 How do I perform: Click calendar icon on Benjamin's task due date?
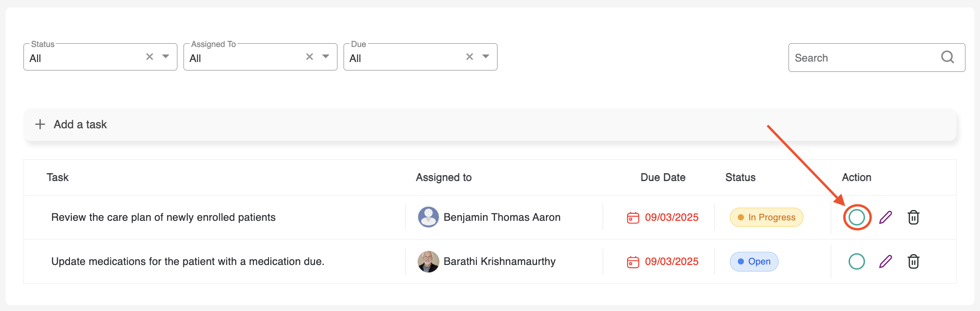633,218
